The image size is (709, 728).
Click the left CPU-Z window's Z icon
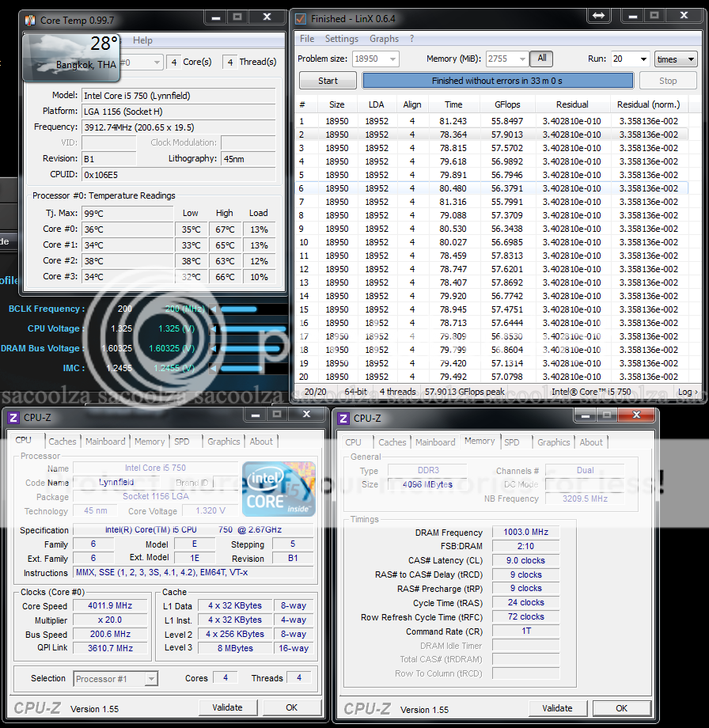point(13,418)
